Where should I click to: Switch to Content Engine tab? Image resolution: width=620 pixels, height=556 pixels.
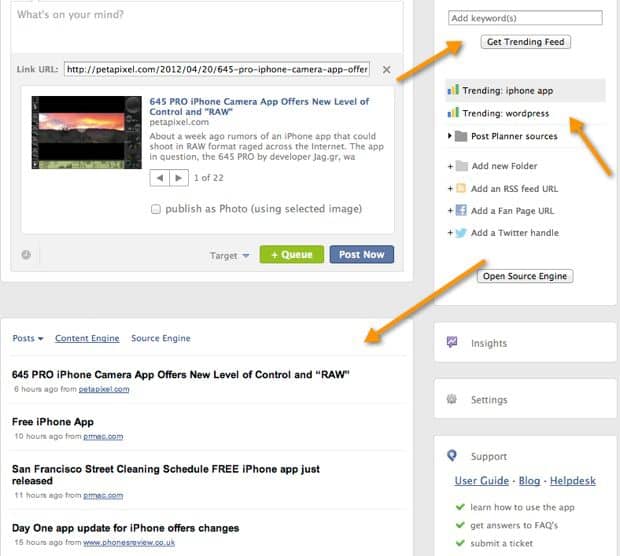87,339
